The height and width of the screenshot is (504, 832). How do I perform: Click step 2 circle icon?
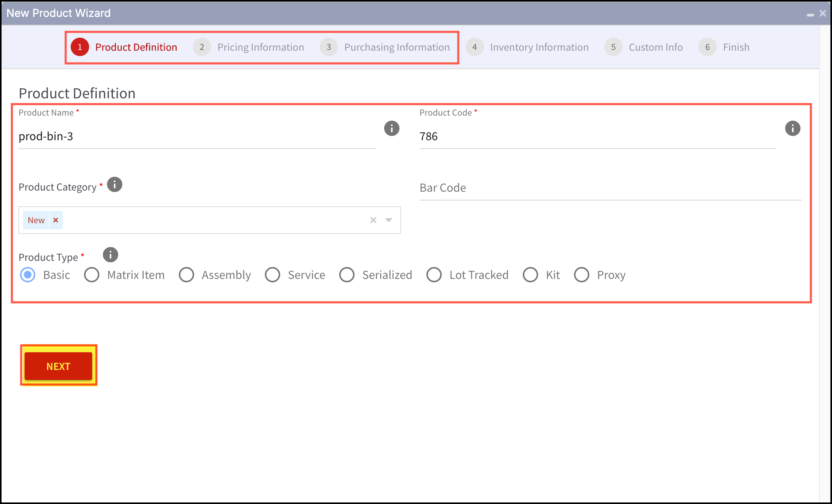pyautogui.click(x=202, y=47)
